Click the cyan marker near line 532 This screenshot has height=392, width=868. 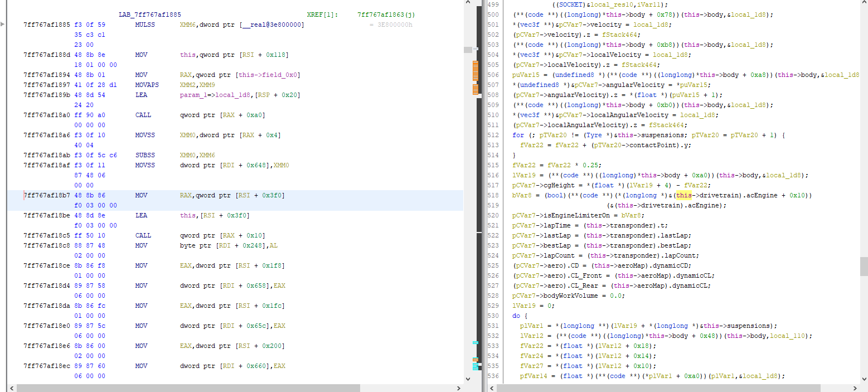(476, 342)
